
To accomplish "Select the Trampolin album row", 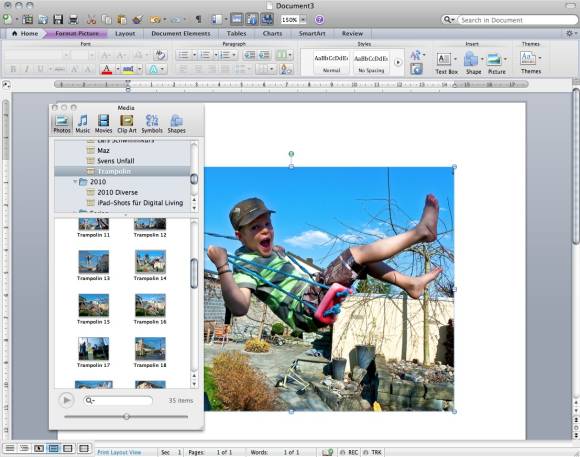I will (122, 171).
